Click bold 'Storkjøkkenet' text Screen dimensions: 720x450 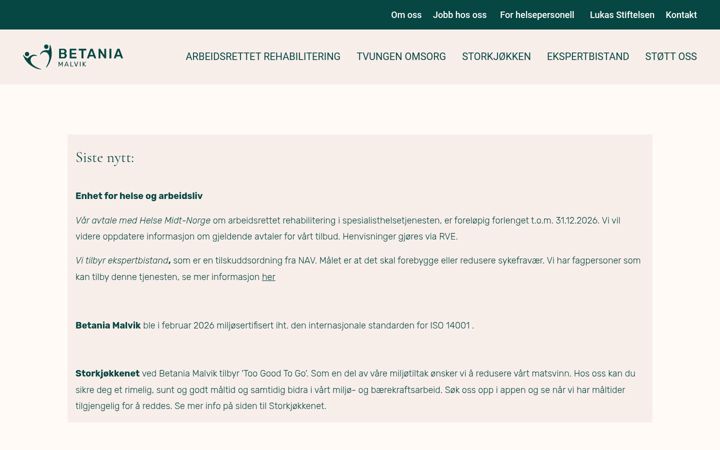(x=107, y=374)
